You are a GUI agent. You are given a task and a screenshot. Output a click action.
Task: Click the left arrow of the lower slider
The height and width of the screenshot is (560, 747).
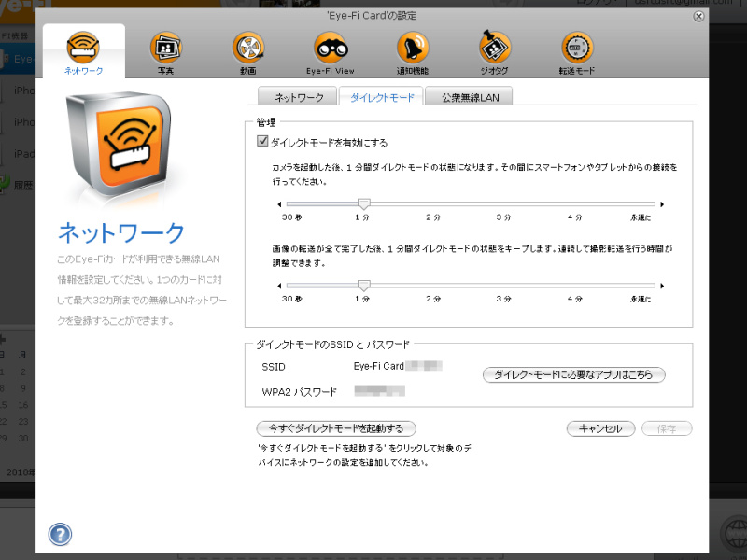coord(280,285)
